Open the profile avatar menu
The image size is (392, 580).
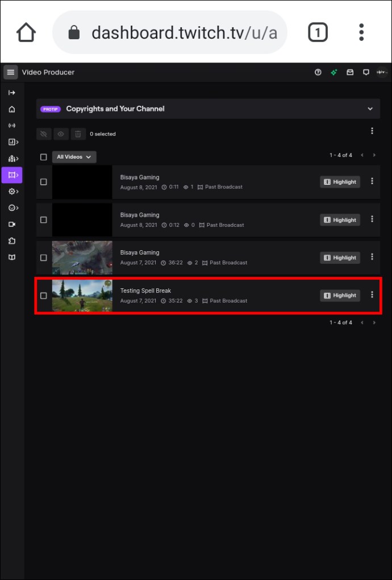(x=382, y=72)
